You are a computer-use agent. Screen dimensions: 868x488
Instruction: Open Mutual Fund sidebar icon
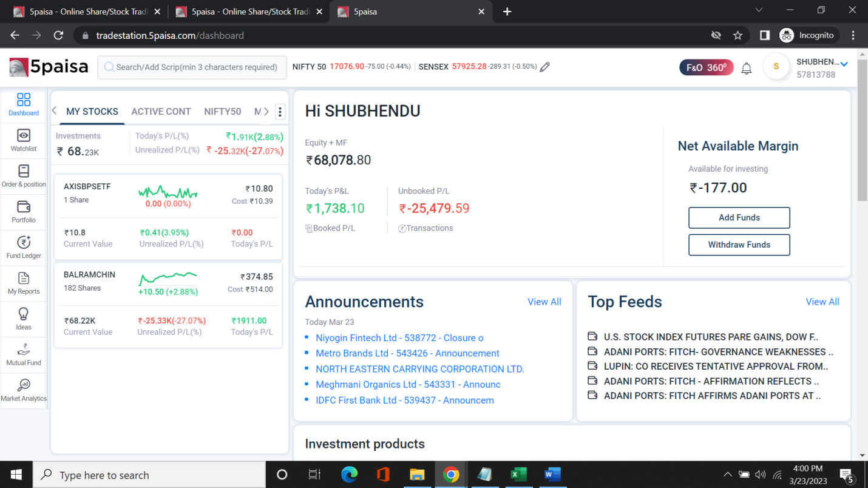[24, 350]
